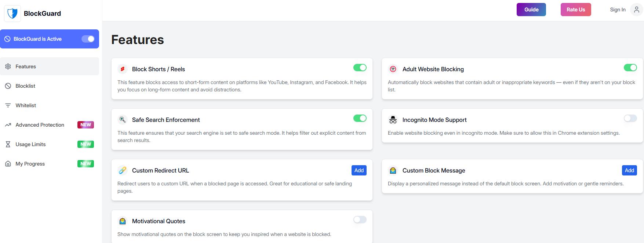644x243 pixels.
Task: Click the Blocklist prohibited-circle icon
Action: click(8, 86)
